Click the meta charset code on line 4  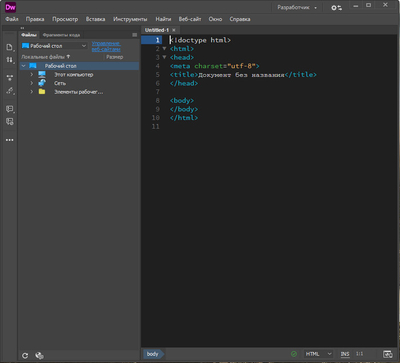tap(215, 66)
